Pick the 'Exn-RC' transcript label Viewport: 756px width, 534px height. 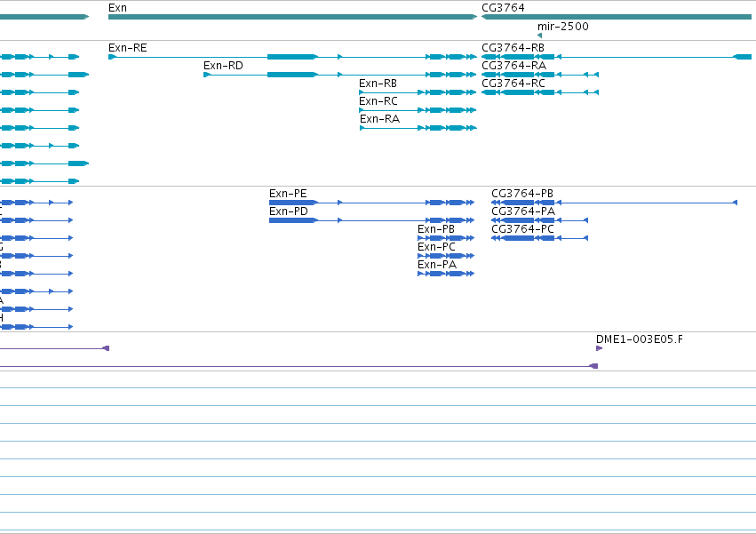[x=378, y=101]
